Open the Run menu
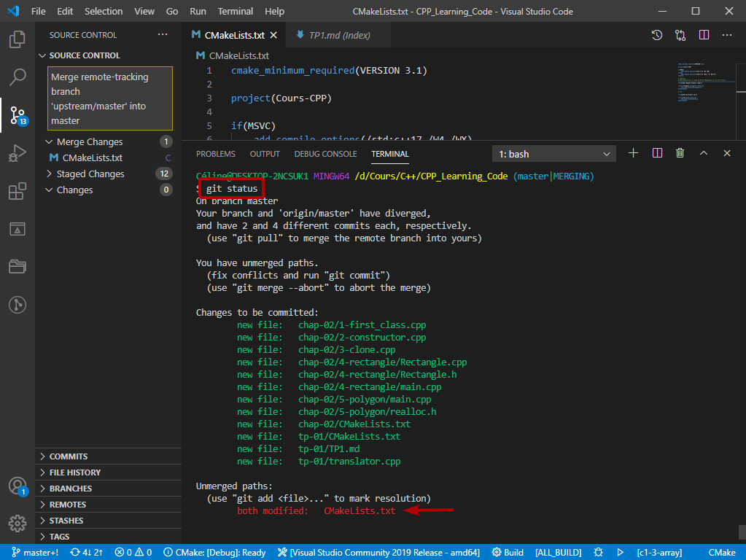Screen dimensions: 746x560 pos(198,11)
